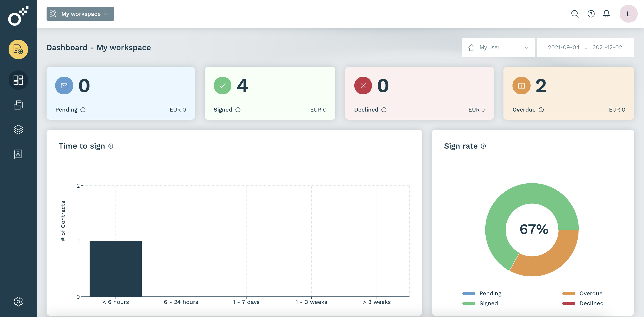Open the Dashboard view
The width and height of the screenshot is (644, 317).
pyautogui.click(x=18, y=80)
